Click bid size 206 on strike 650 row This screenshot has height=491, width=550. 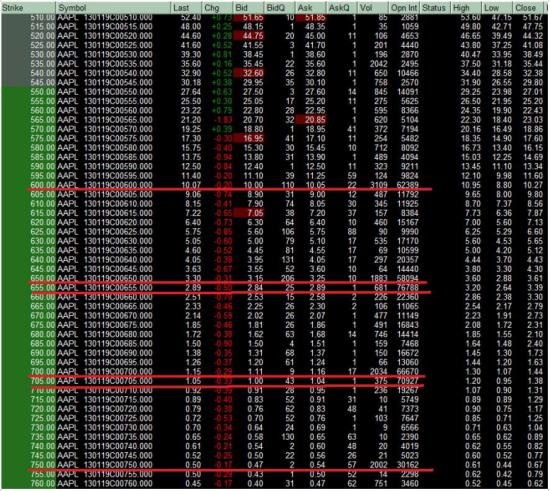[x=288, y=278]
